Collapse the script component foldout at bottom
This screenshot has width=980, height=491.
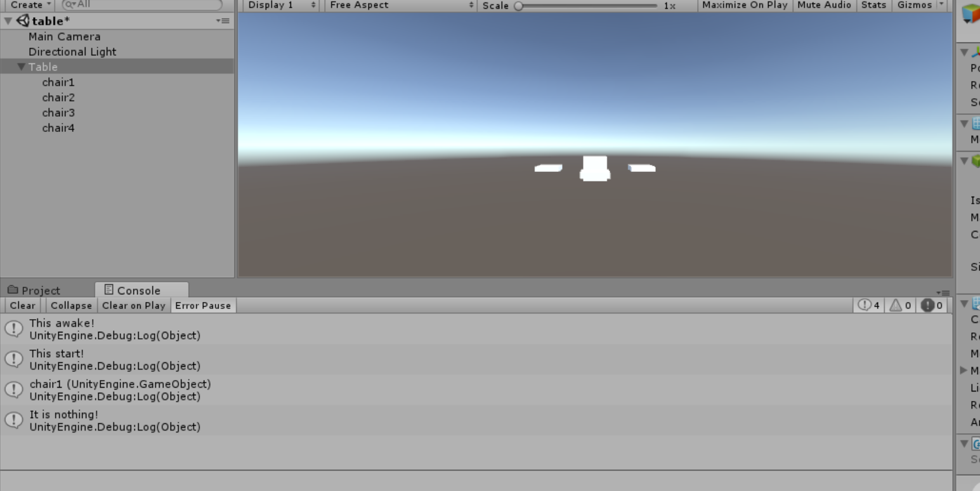click(964, 443)
